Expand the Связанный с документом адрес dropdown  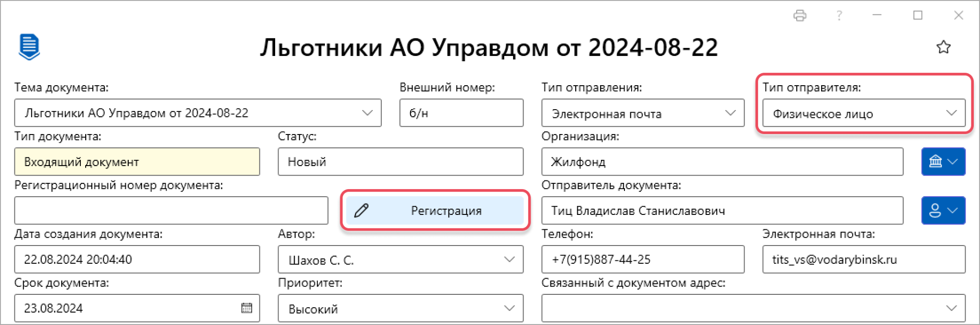753,308
